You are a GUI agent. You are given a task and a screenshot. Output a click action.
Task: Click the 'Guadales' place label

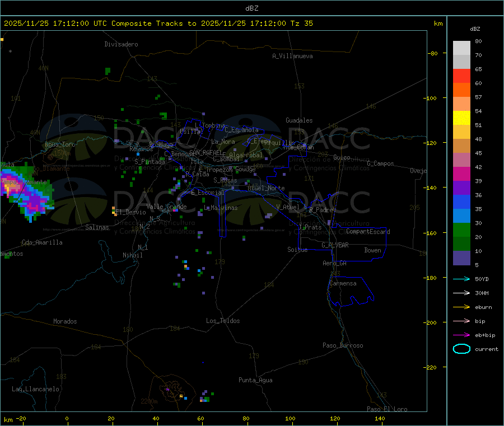pyautogui.click(x=299, y=120)
